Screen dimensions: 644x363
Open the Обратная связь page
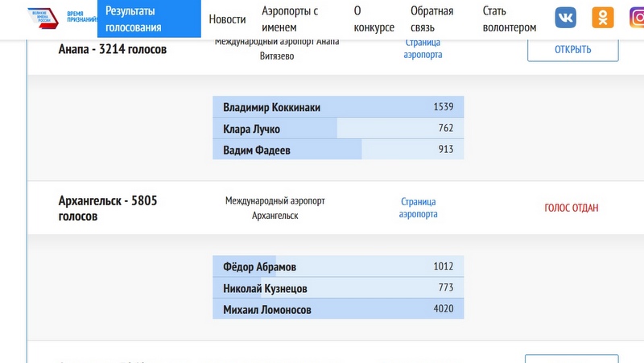click(x=431, y=19)
